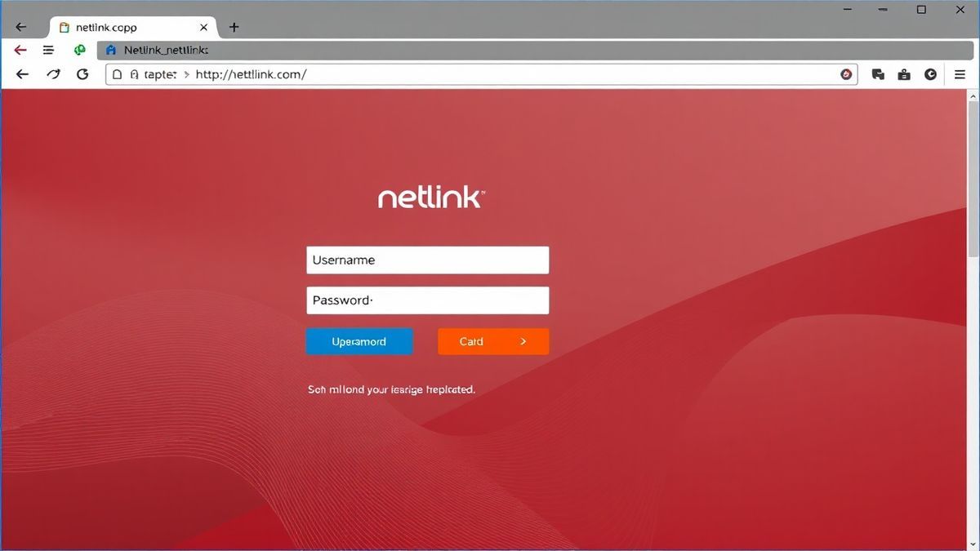Focus the Username field
The height and width of the screenshot is (551, 980).
[x=427, y=260]
